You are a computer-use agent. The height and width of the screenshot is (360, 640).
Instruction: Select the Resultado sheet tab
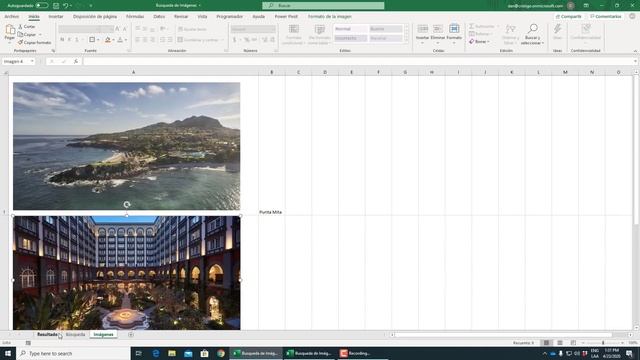pos(47,335)
